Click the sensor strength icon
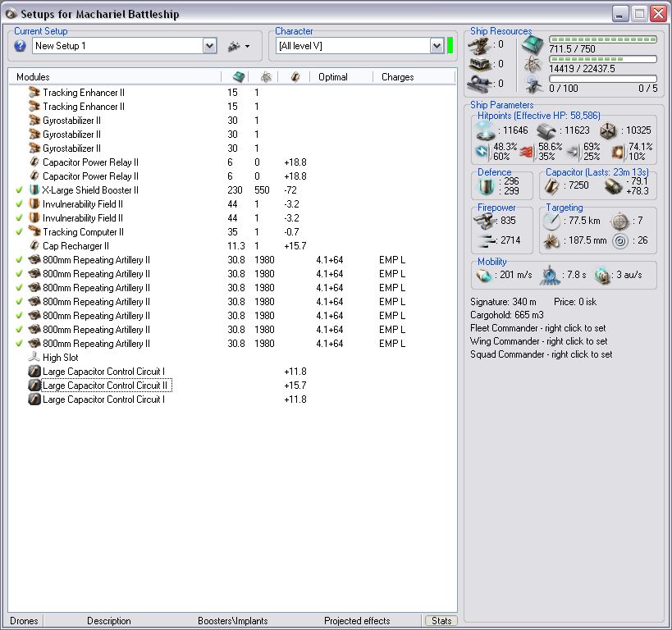The width and height of the screenshot is (672, 630). (x=619, y=241)
